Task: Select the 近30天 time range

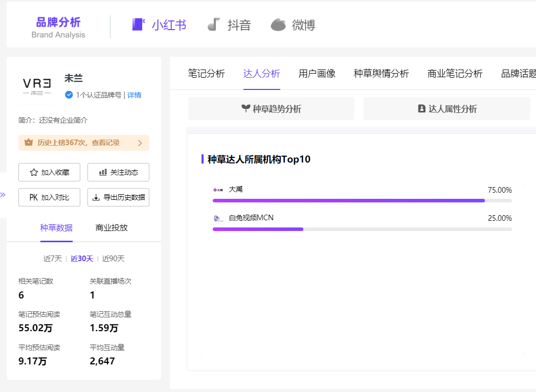Action: pyautogui.click(x=82, y=259)
